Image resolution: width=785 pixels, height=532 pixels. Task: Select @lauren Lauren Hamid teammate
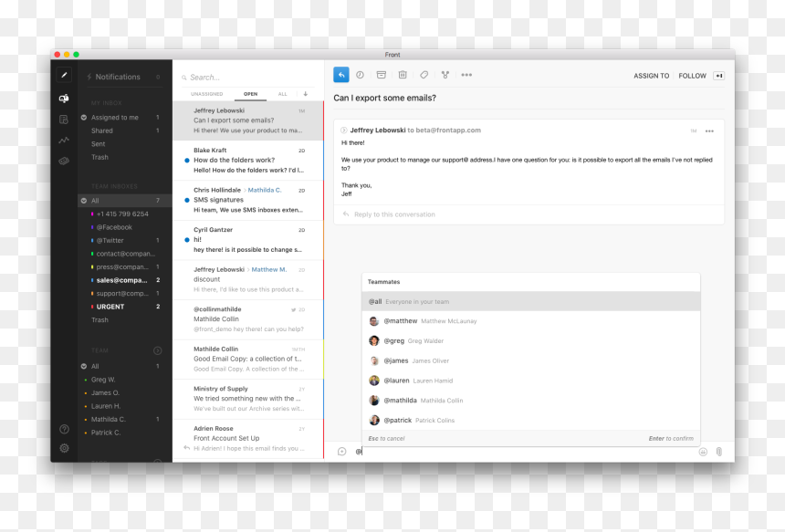pyautogui.click(x=530, y=381)
